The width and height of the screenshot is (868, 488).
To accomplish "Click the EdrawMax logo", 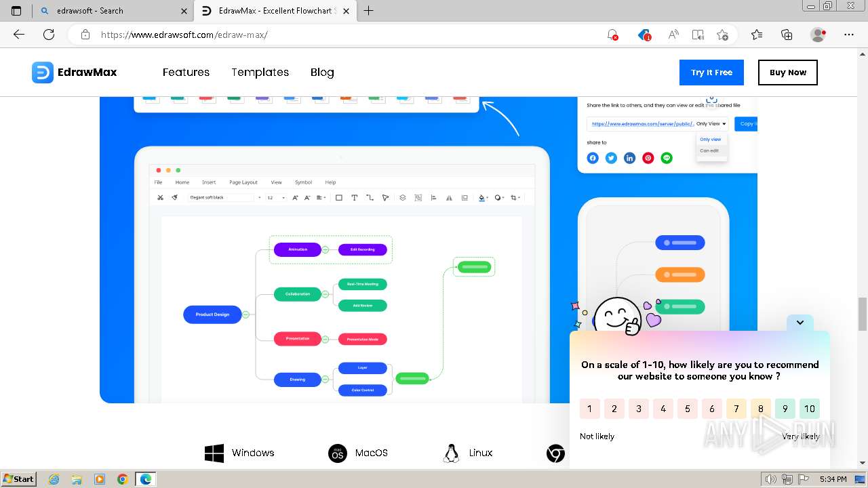I will click(75, 73).
